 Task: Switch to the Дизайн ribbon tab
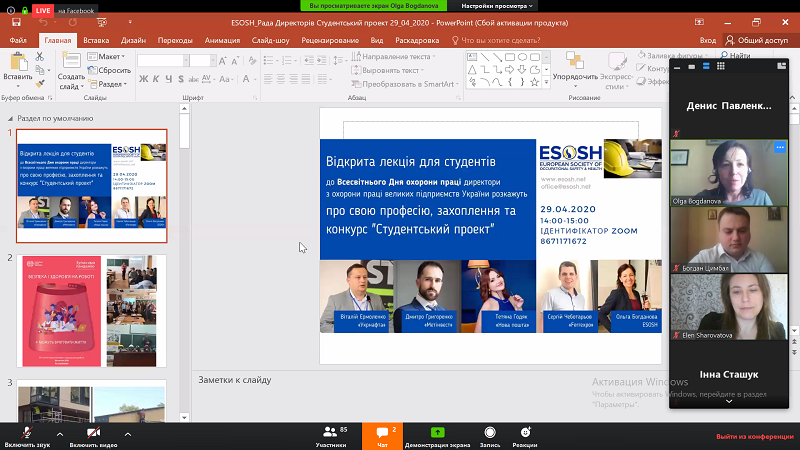click(133, 40)
